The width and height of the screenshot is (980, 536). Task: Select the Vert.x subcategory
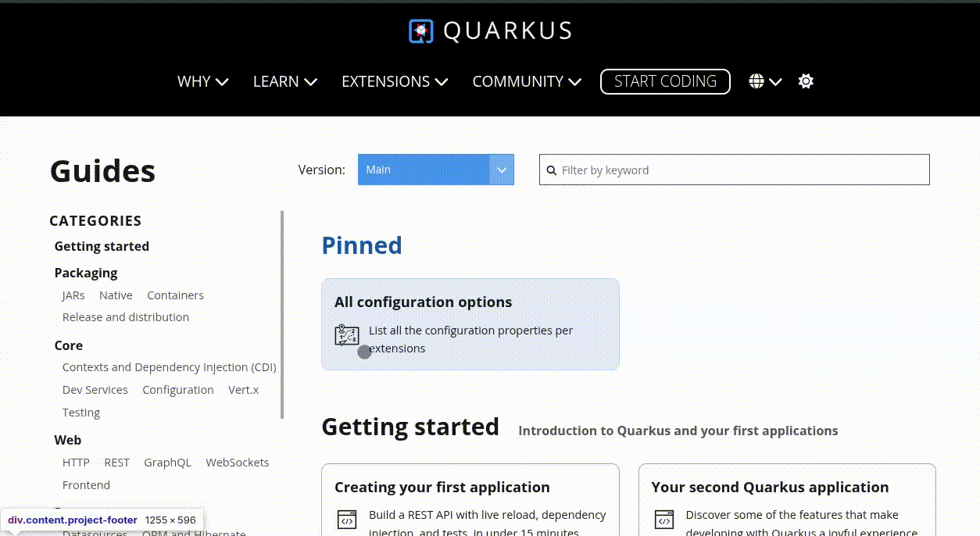pyautogui.click(x=243, y=390)
